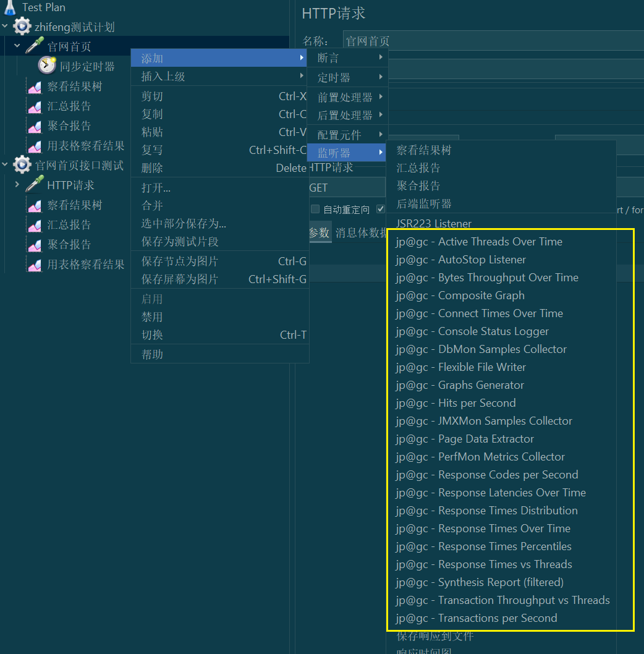Toggle the 自动重定向 checkbox
Viewport: 644px width, 654px height.
pyautogui.click(x=315, y=209)
